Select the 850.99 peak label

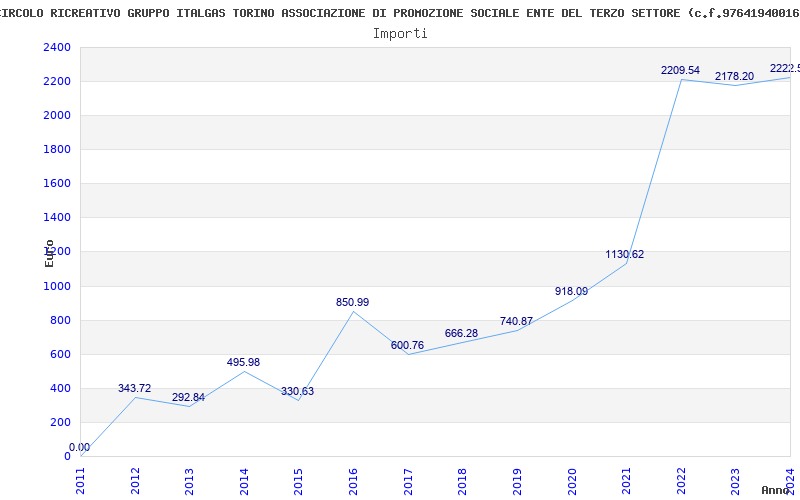point(353,302)
